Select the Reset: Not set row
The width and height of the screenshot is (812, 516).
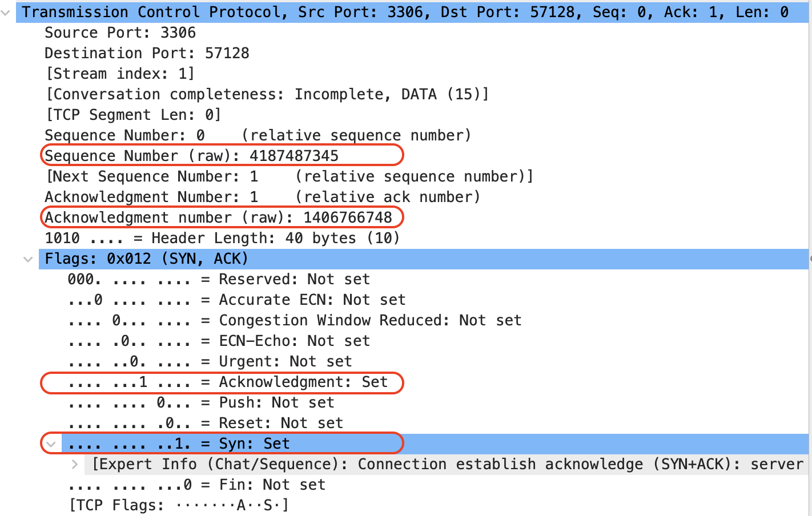click(205, 423)
